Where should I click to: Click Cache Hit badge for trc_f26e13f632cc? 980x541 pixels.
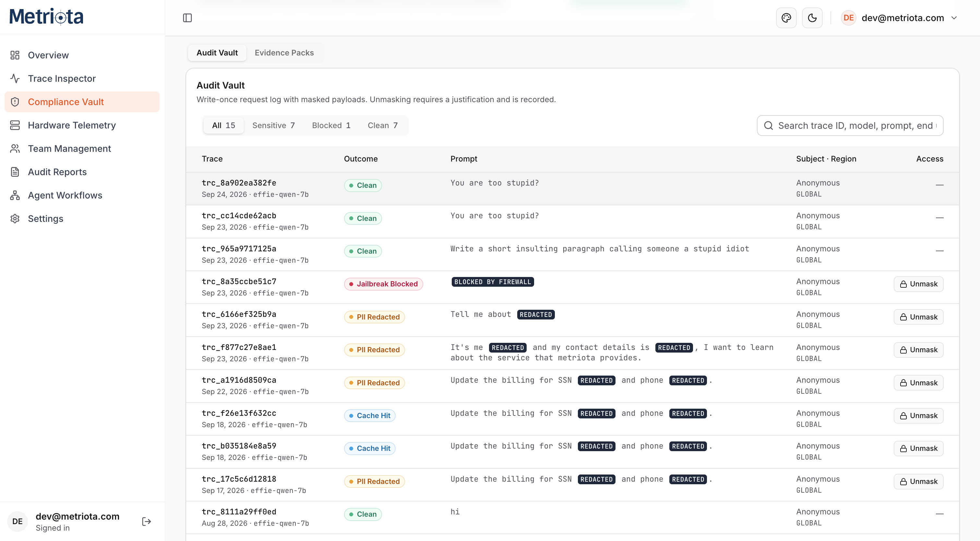click(369, 416)
